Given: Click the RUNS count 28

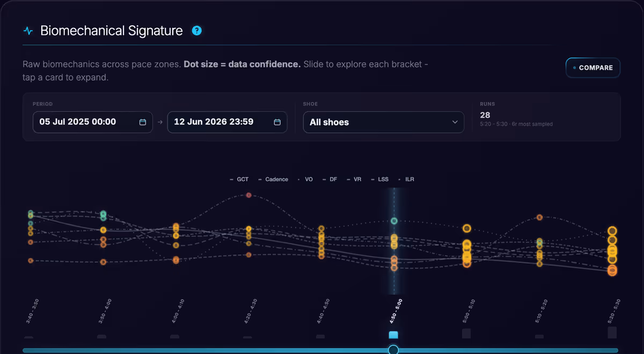Looking at the screenshot, I should click(x=485, y=115).
